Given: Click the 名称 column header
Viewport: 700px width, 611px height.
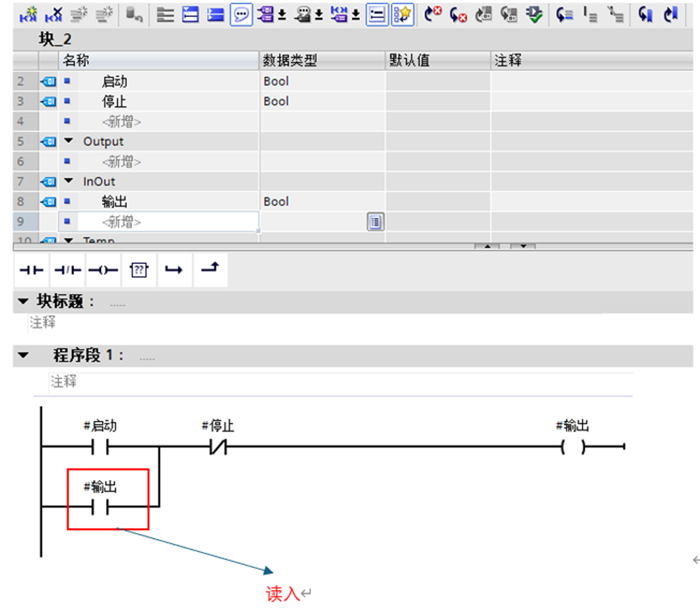Looking at the screenshot, I should tap(159, 60).
